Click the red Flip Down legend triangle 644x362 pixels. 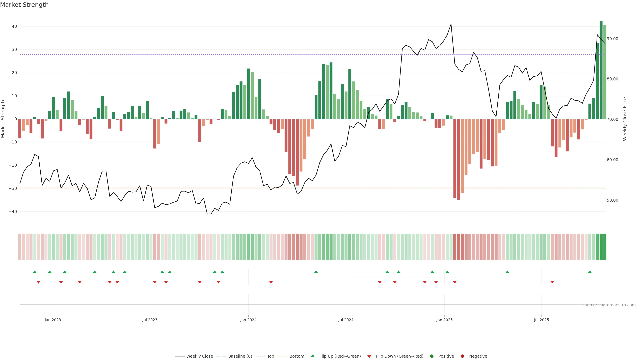coord(369,356)
